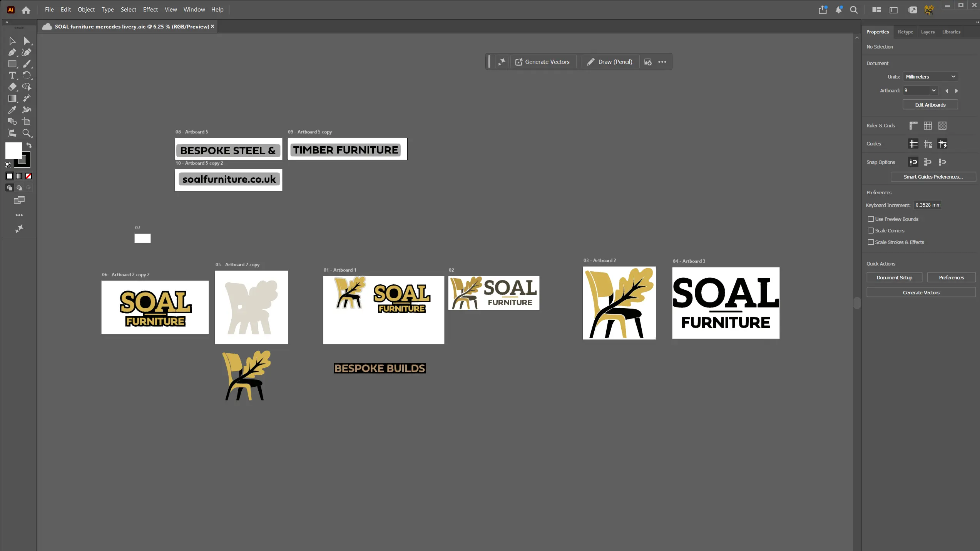Select the Zoom tool magnifier

pos(27,133)
